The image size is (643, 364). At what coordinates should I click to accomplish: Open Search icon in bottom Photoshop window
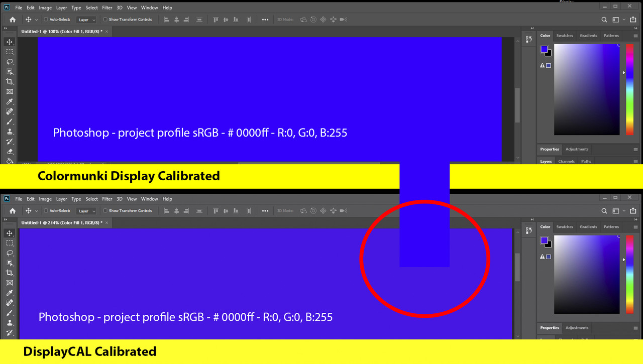tap(604, 211)
